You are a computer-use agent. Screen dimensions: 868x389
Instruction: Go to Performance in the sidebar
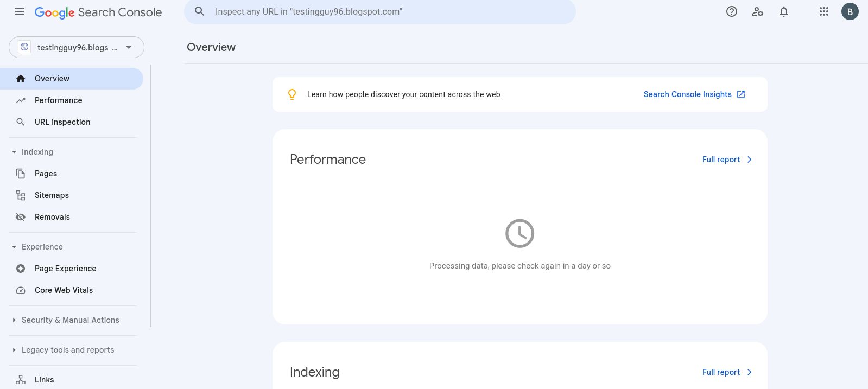(x=58, y=100)
